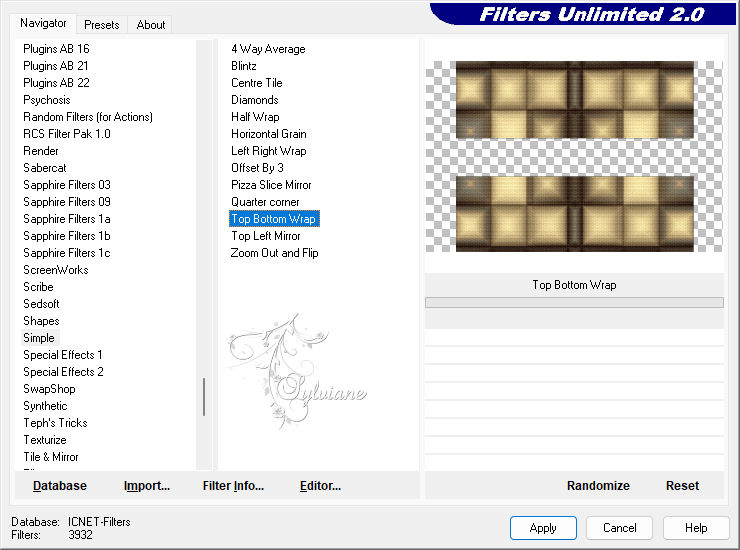Select the Psychosis filter group
Image resolution: width=740 pixels, height=550 pixels.
pos(47,100)
